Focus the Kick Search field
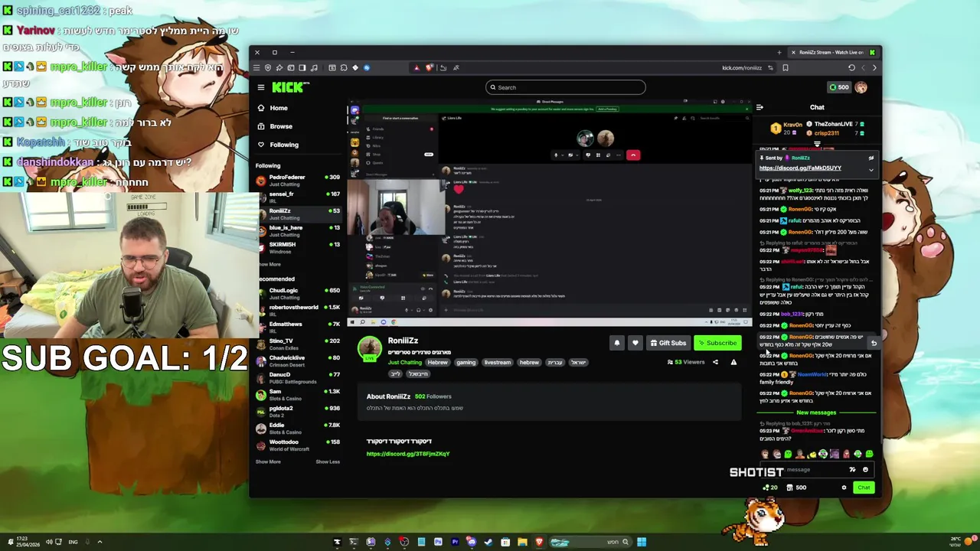The image size is (980, 551). [x=566, y=87]
